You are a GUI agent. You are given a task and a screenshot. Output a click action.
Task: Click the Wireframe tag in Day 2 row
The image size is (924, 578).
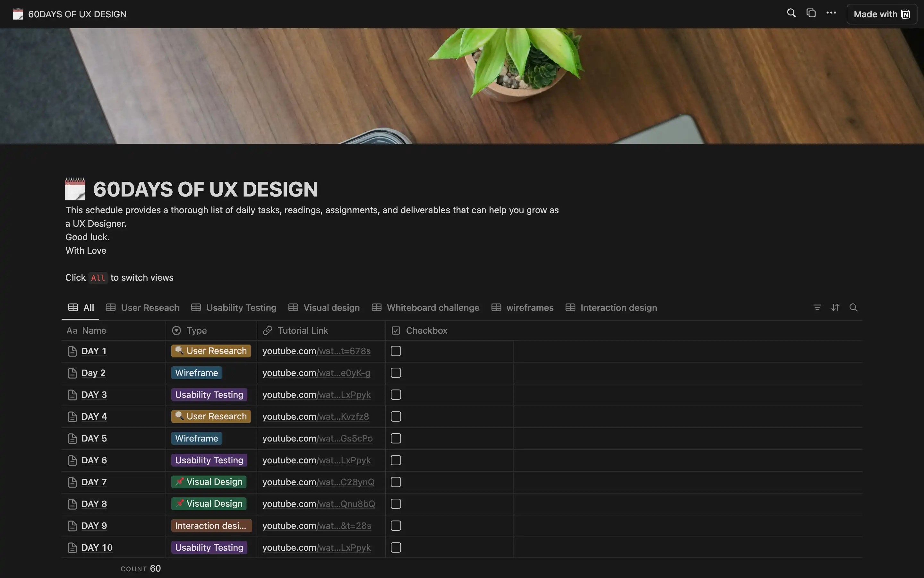click(197, 373)
